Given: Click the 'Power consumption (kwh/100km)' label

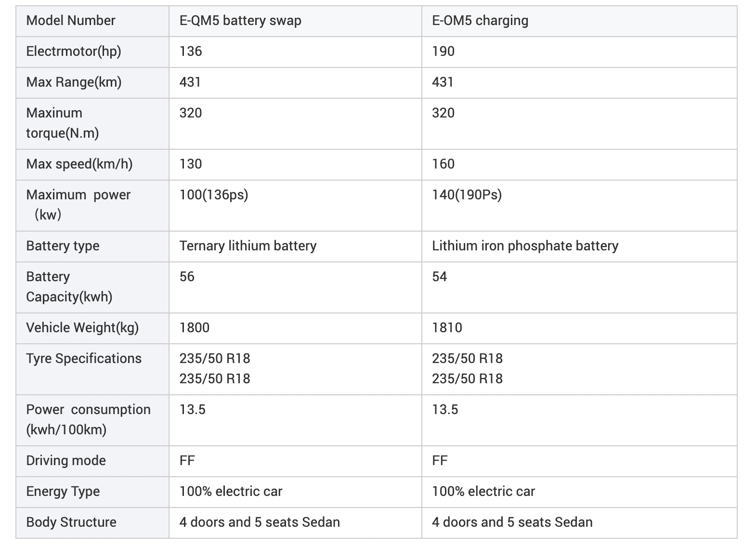Looking at the screenshot, I should 88,419.
